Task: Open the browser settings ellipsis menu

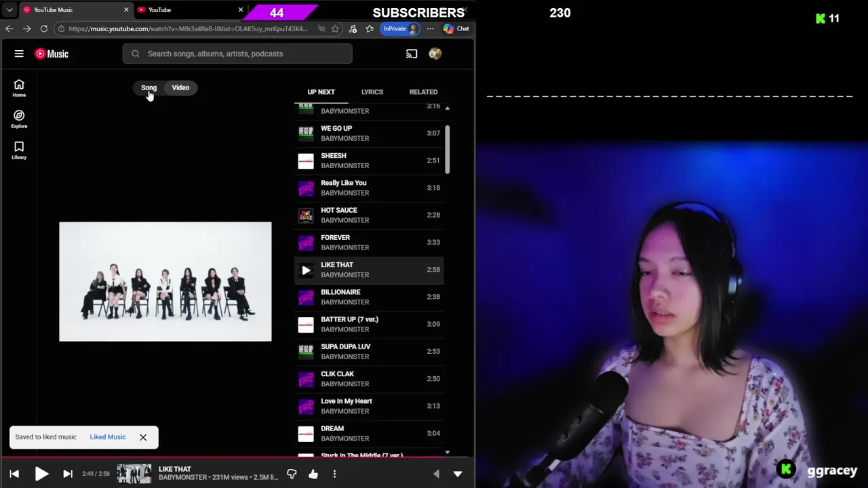Action: pyautogui.click(x=430, y=28)
